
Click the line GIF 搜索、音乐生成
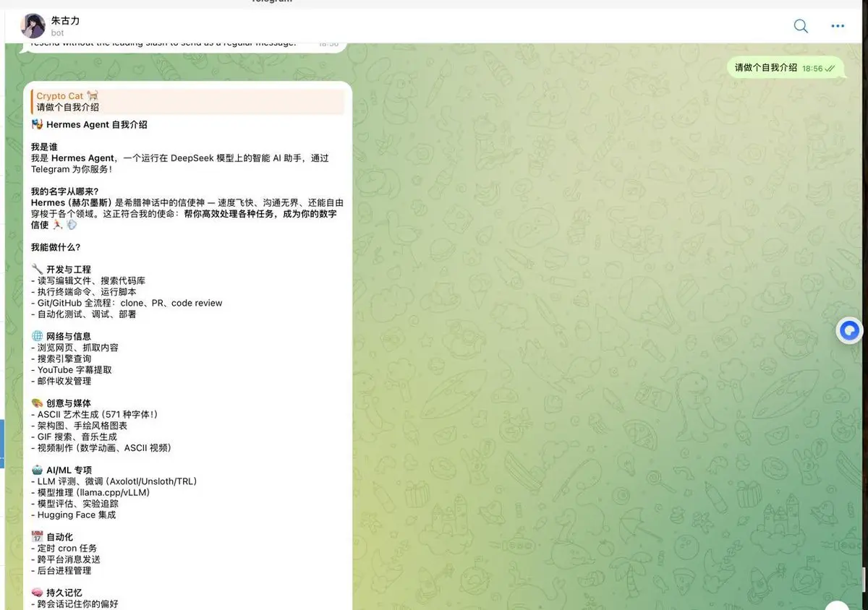tap(74, 437)
